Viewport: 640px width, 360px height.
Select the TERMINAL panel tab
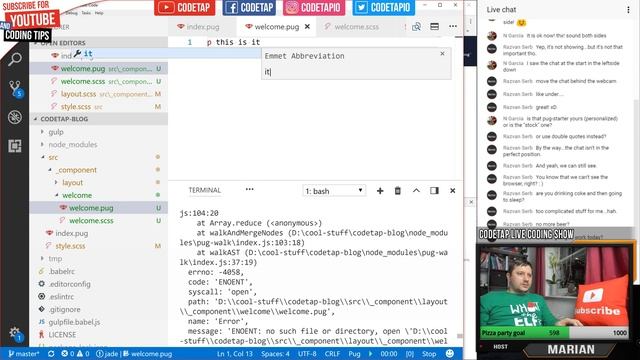[204, 190]
